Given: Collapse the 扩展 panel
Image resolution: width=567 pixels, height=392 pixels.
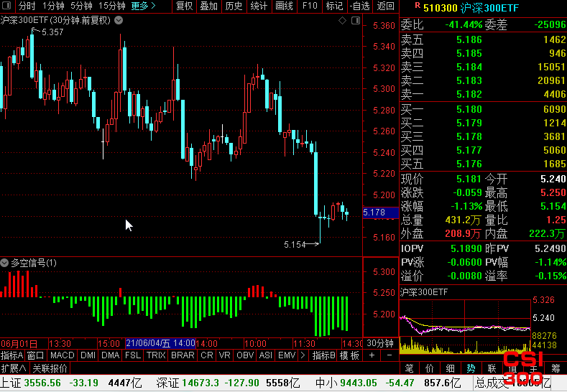Looking at the screenshot, I should [14, 368].
